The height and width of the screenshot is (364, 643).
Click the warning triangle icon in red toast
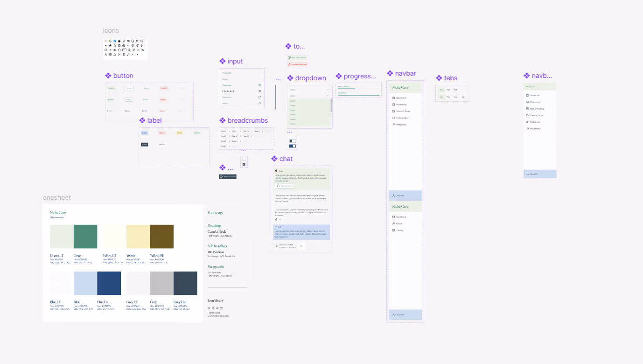click(x=289, y=64)
